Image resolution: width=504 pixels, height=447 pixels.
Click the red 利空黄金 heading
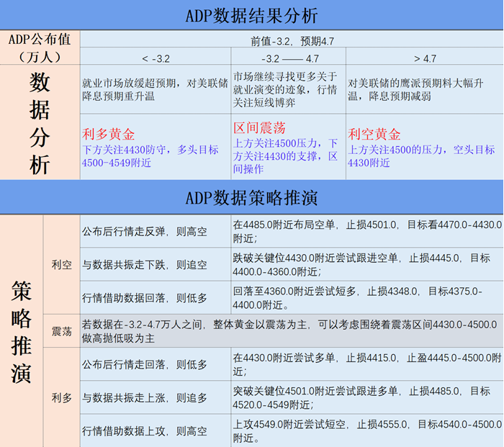[x=374, y=135]
